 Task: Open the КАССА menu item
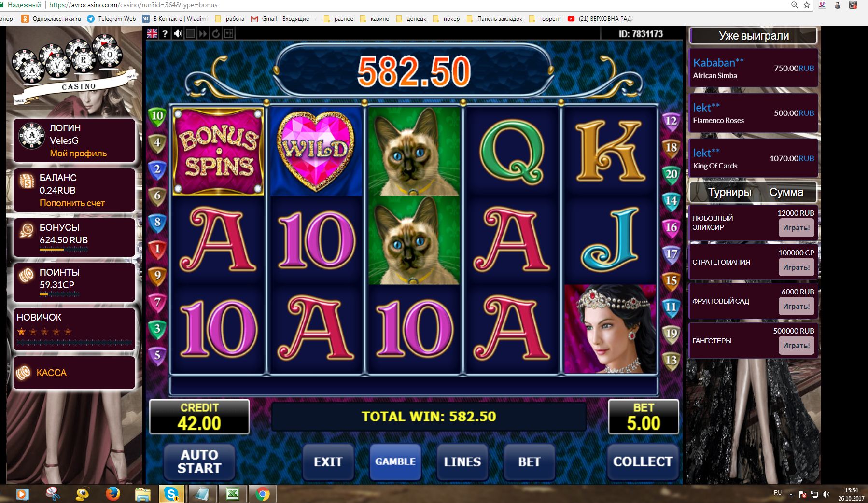(x=74, y=373)
